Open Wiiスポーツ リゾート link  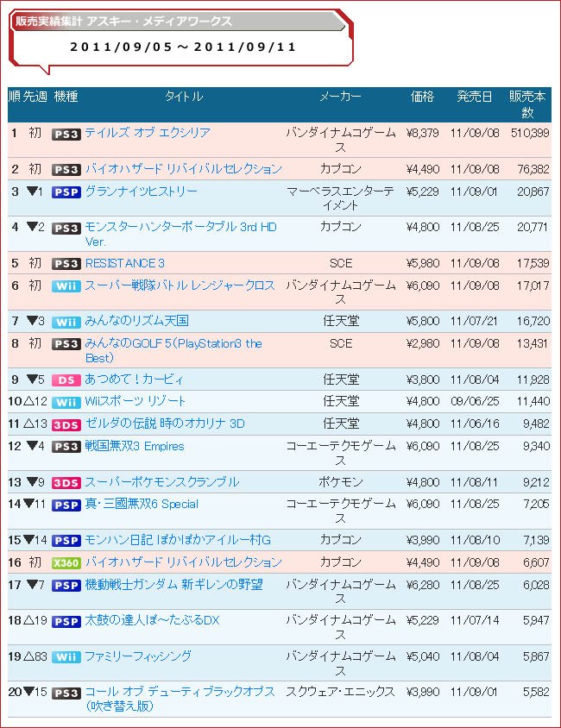[136, 401]
